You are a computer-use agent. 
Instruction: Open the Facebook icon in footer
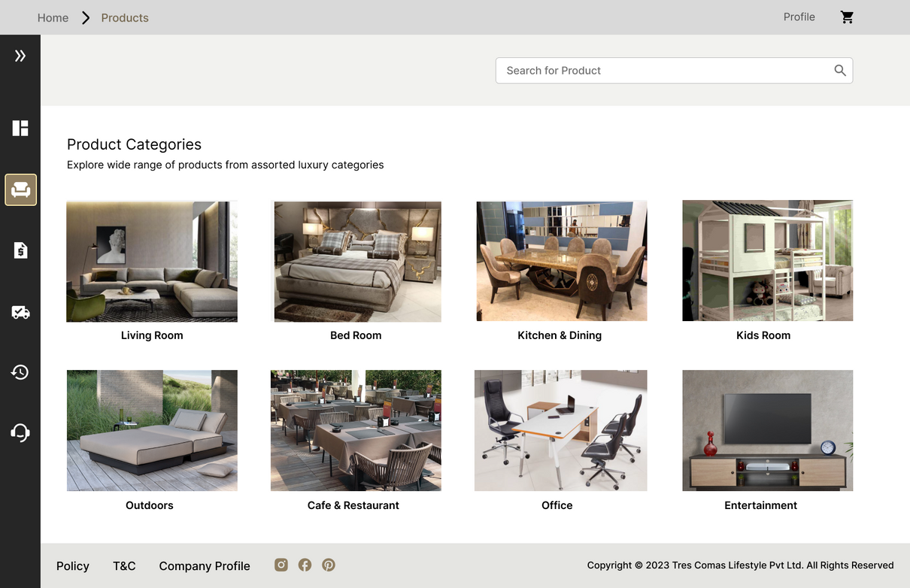pyautogui.click(x=305, y=565)
